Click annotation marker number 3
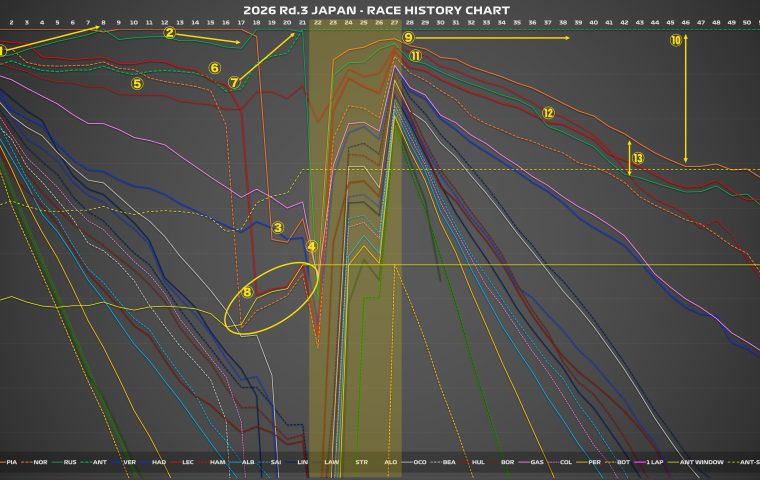 tap(279, 227)
